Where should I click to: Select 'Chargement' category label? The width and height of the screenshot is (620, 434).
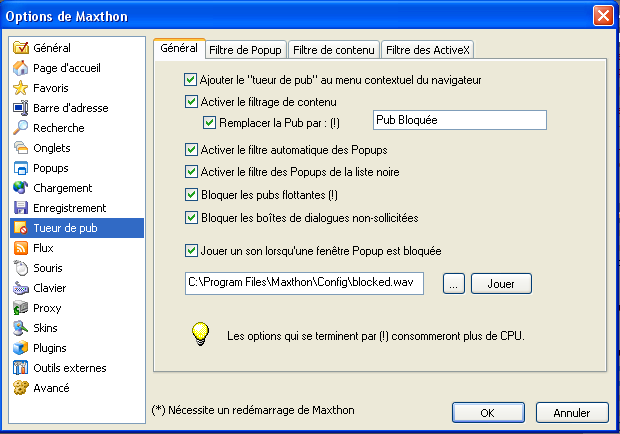tap(62, 188)
